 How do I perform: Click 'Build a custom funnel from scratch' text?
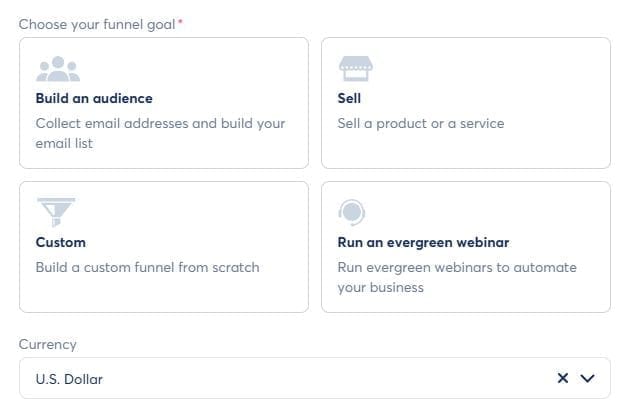[147, 267]
